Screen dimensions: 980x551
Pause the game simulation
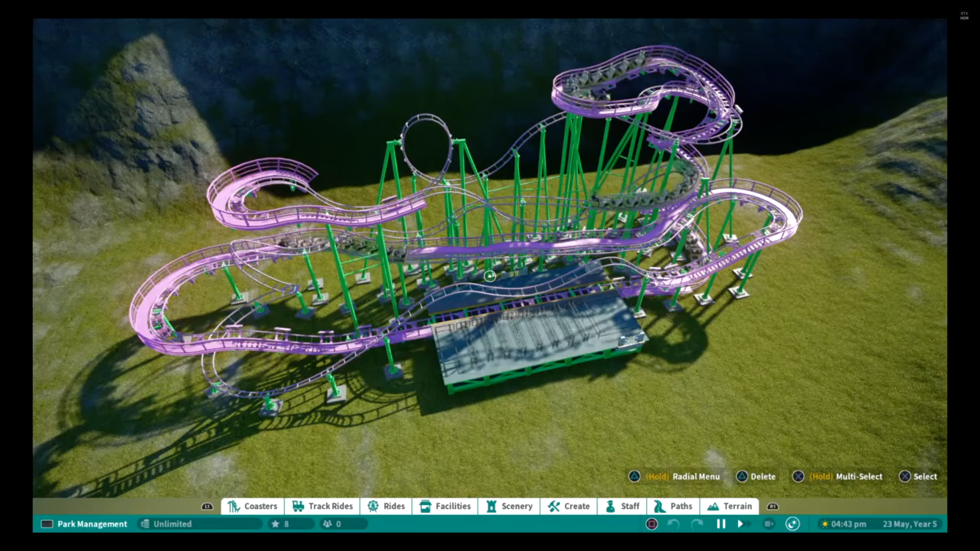(721, 524)
